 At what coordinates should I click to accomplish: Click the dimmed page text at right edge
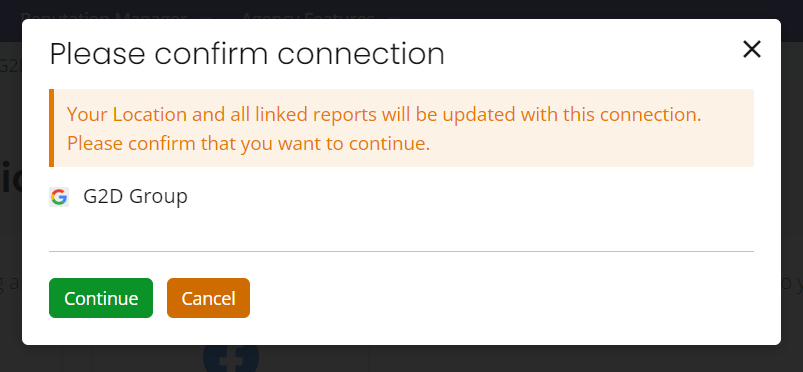click(792, 283)
